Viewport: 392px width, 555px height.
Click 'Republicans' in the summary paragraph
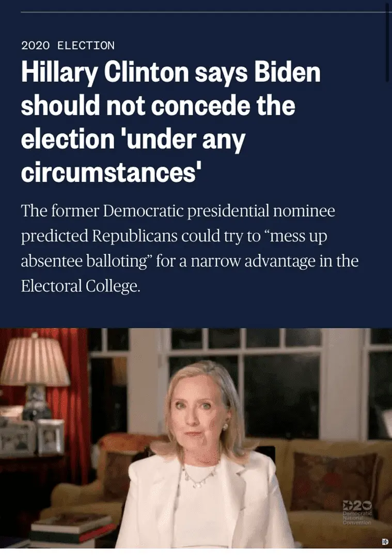[135, 236]
